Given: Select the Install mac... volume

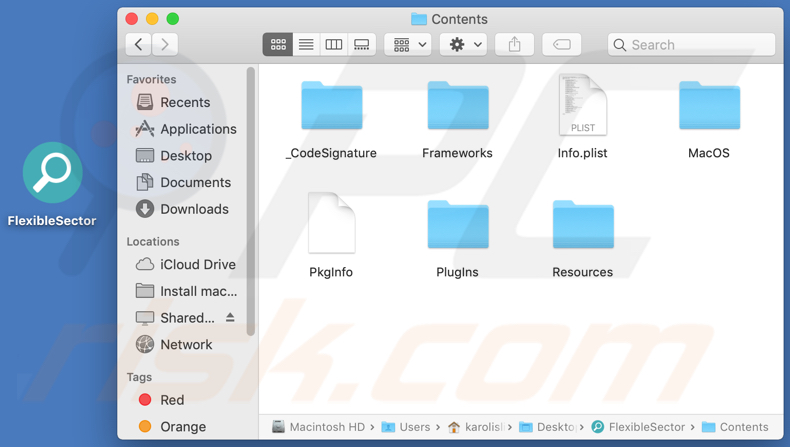Looking at the screenshot, I should 186,291.
